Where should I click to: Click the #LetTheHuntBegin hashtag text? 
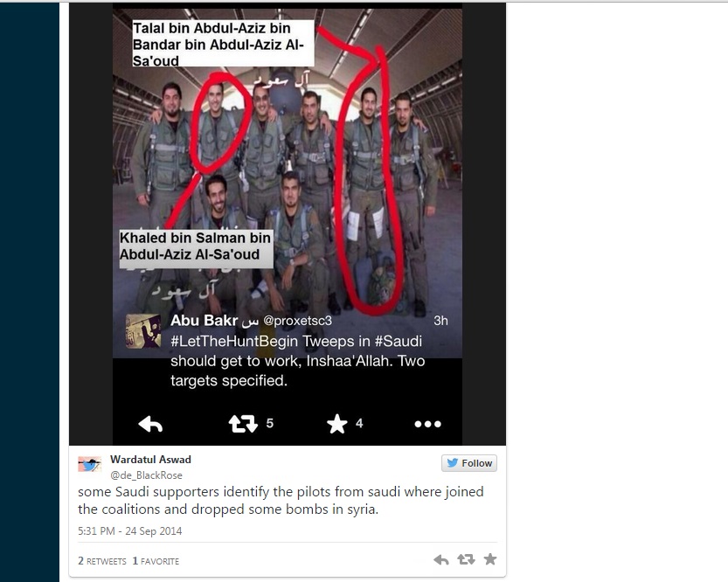click(234, 341)
